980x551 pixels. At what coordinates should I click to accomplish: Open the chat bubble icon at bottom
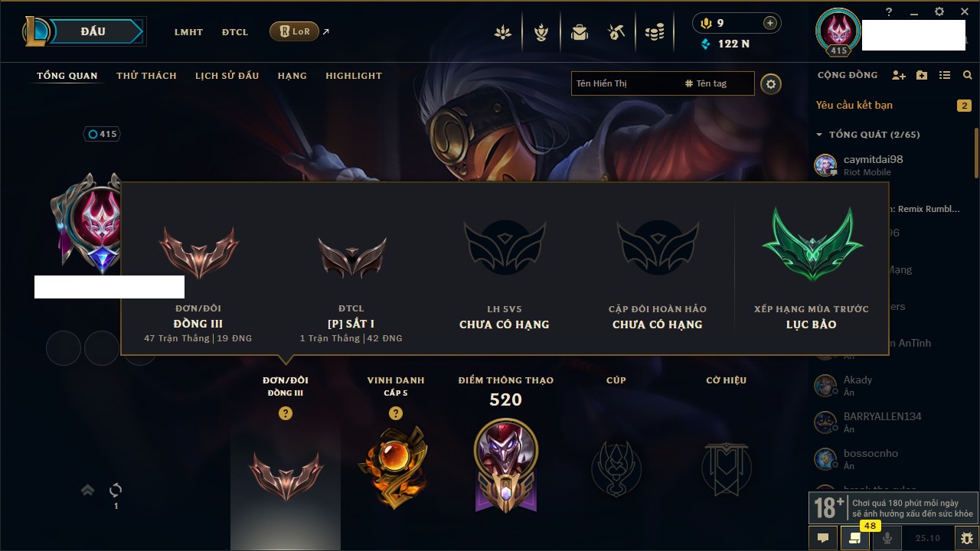tap(823, 538)
